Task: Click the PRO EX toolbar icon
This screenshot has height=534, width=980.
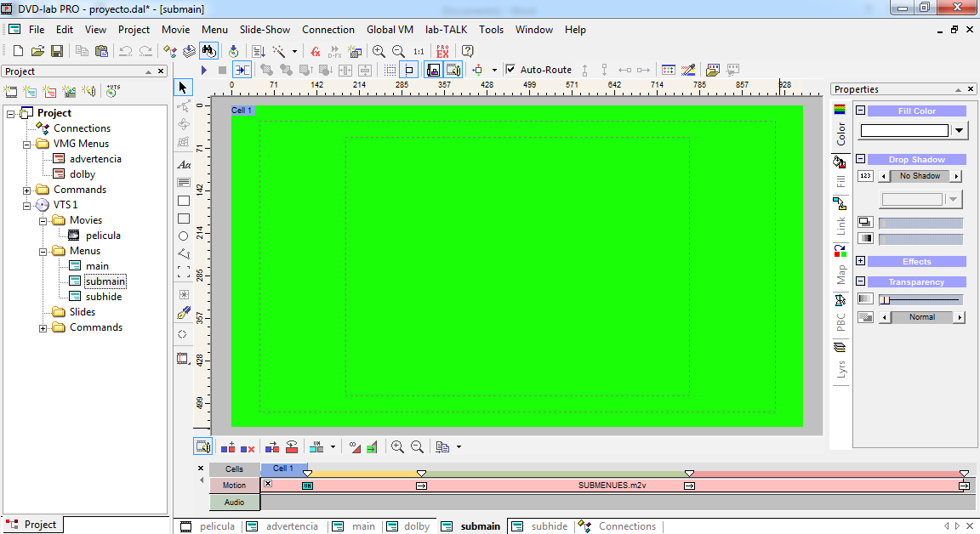Action: (x=442, y=51)
